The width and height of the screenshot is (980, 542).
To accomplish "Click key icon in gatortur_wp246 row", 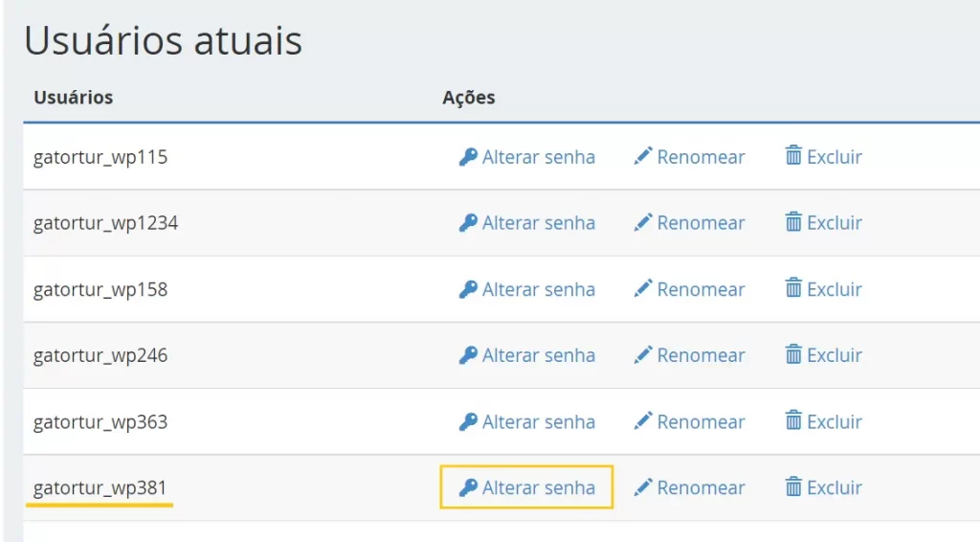I will coord(468,355).
